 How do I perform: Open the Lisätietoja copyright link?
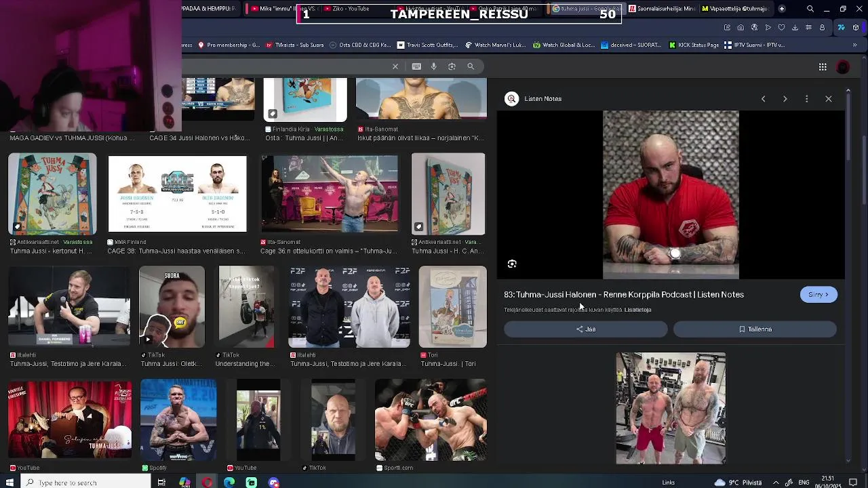coord(637,310)
